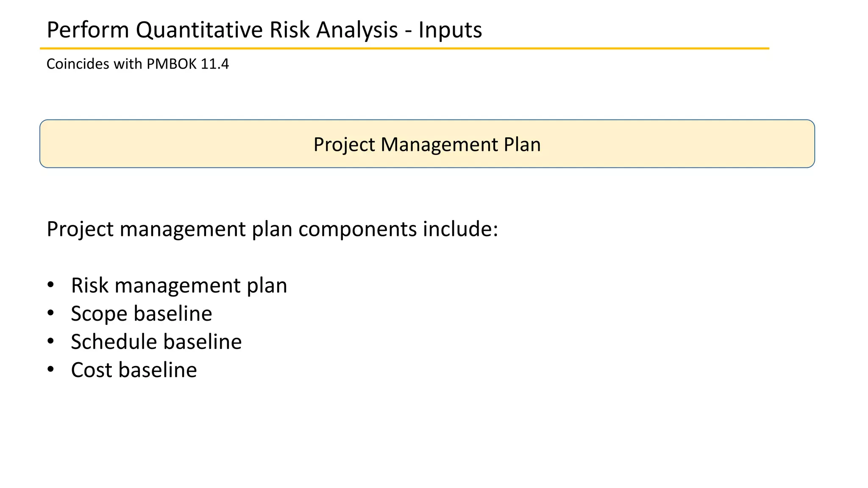The width and height of the screenshot is (868, 488).
Task: Select the "Schedule baseline" bullet text
Action: [156, 342]
